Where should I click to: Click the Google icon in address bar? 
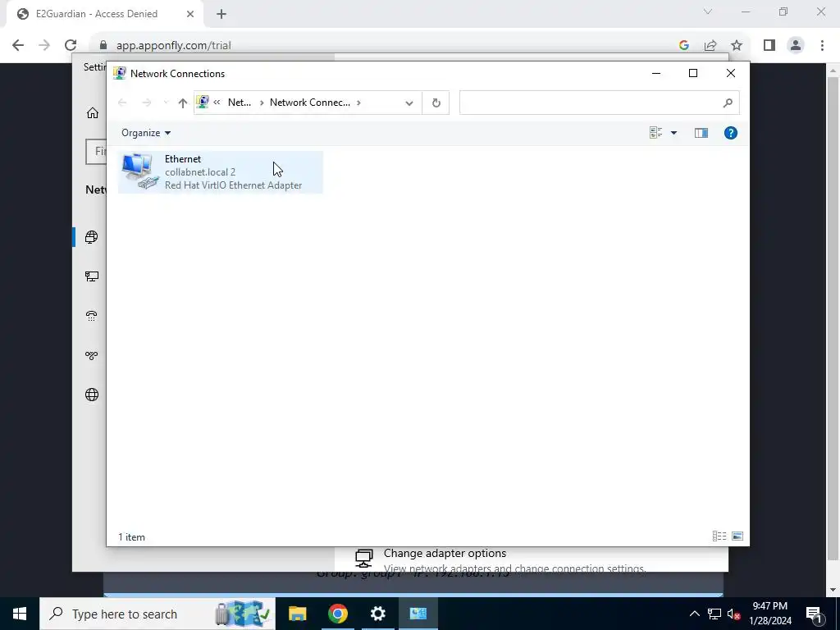point(683,46)
